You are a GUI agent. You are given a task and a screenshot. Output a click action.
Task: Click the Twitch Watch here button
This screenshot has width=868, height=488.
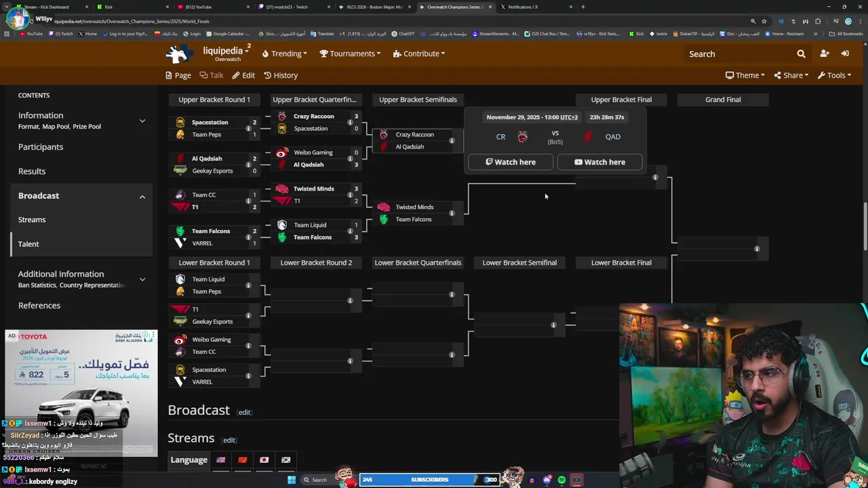[x=511, y=162]
